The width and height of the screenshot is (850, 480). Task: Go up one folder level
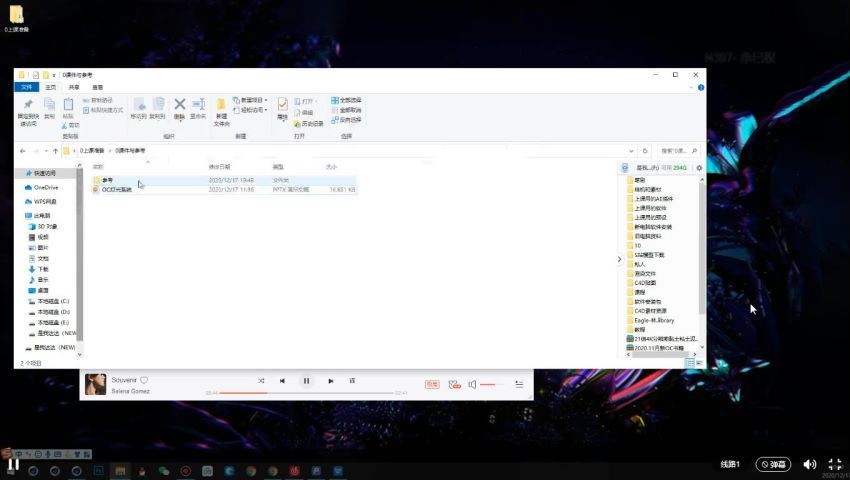point(55,151)
